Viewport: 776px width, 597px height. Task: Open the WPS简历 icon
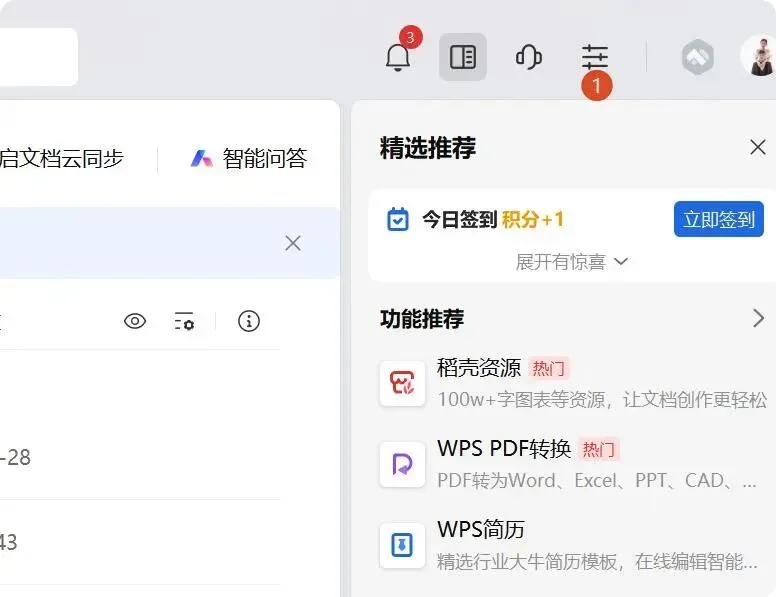402,545
